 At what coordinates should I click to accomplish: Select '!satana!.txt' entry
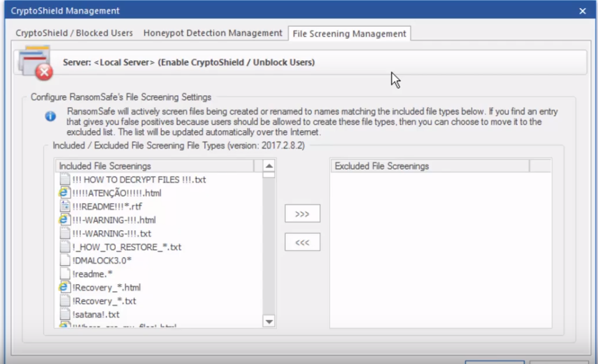[x=90, y=314]
